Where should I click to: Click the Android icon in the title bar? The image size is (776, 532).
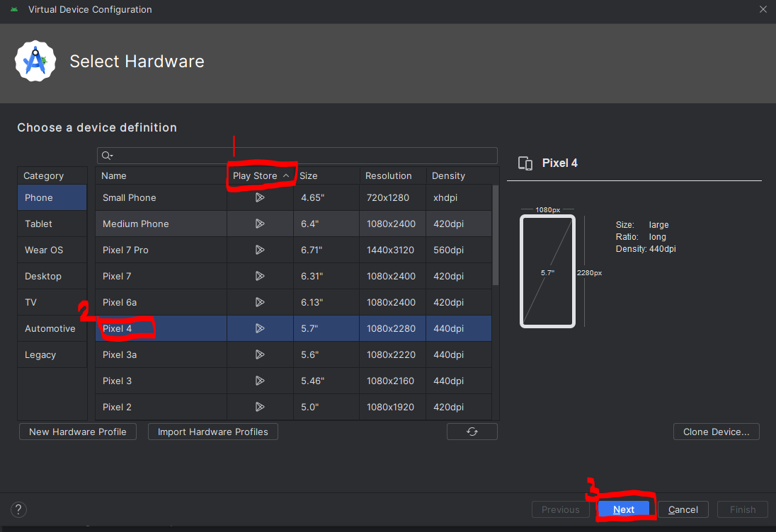(14, 9)
